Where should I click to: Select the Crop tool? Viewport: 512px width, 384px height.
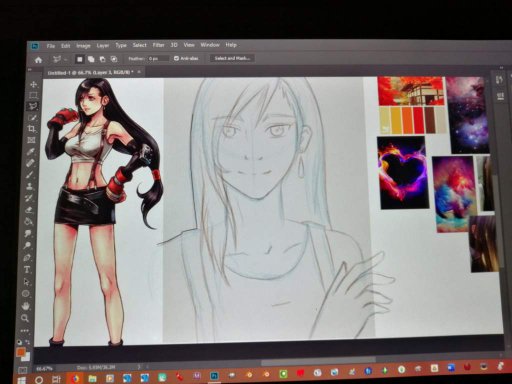[32, 129]
